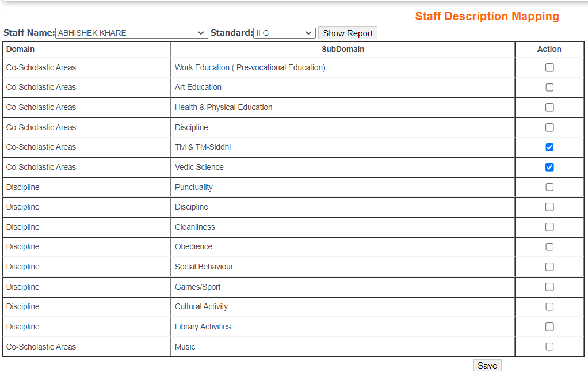Image resolution: width=588 pixels, height=372 pixels.
Task: Click the 'Punctuality' subdomain text
Action: click(x=193, y=187)
